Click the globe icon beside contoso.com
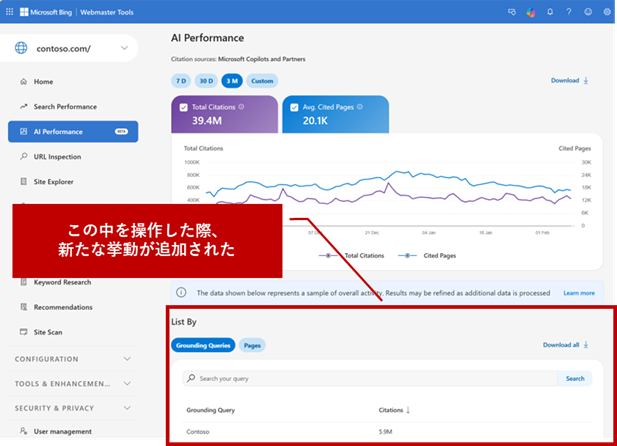The height and width of the screenshot is (446, 617). point(21,48)
